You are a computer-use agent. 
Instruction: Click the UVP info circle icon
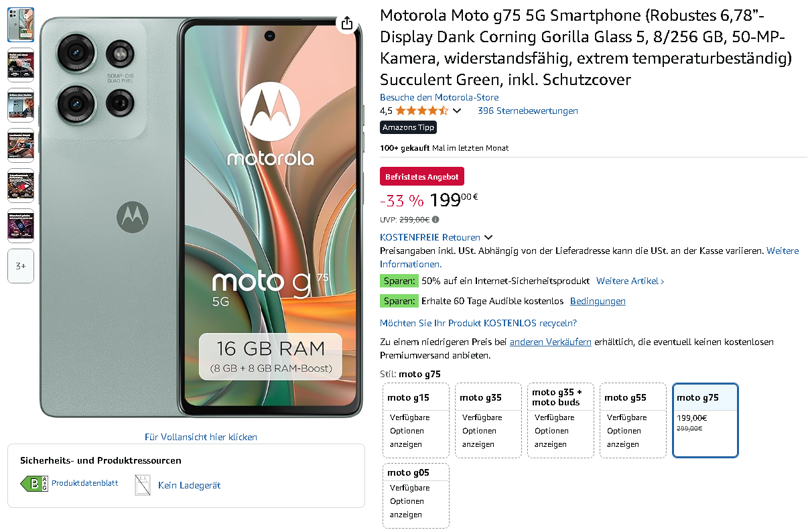[436, 219]
